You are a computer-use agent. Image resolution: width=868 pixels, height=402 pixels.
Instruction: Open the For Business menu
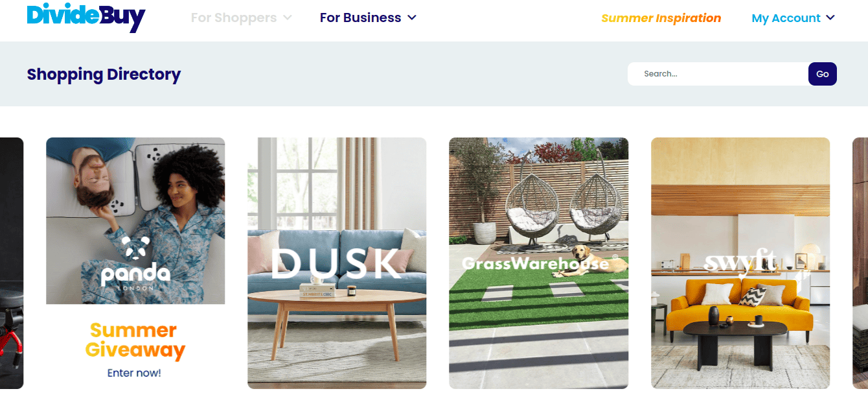pos(368,18)
